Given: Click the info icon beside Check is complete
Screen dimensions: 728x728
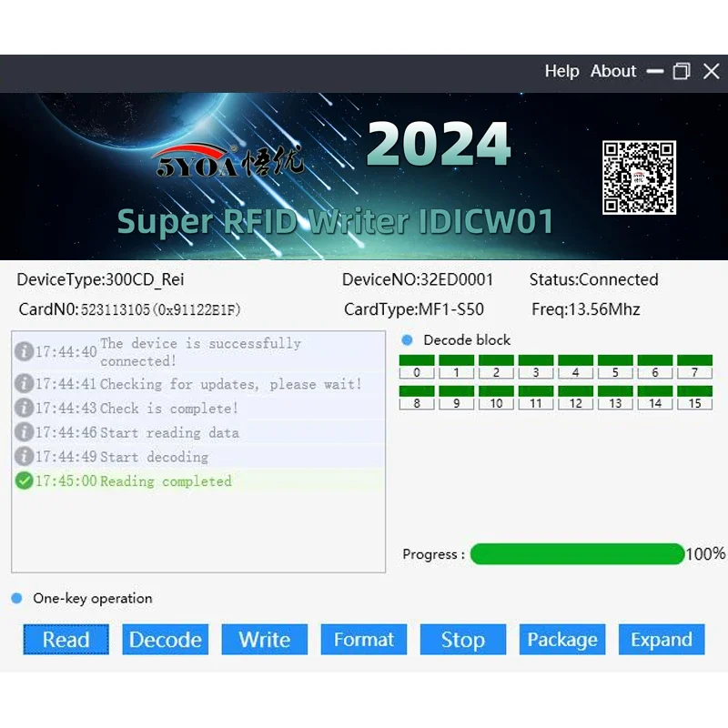Looking at the screenshot, I should click(25, 409).
